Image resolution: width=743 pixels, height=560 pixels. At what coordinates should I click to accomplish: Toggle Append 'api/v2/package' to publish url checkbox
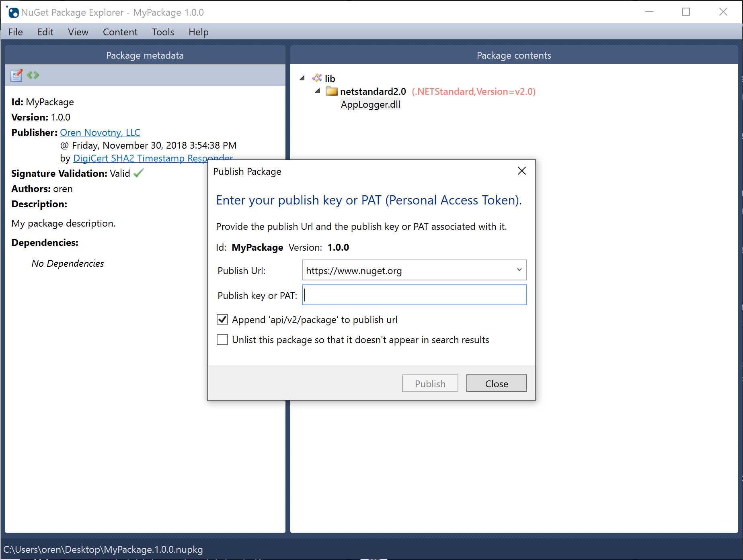222,320
